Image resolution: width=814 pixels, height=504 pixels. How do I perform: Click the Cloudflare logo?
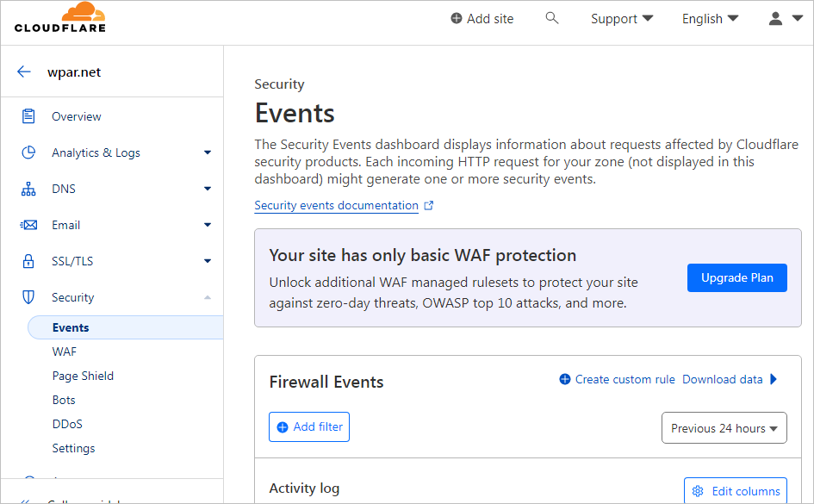[x=60, y=18]
